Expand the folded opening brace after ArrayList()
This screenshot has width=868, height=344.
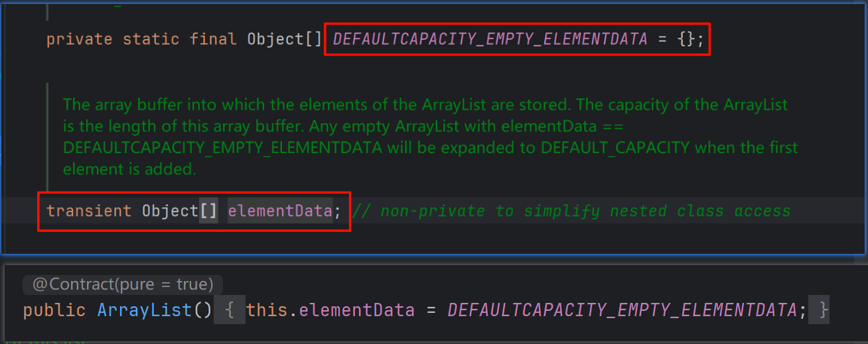pyautogui.click(x=230, y=310)
